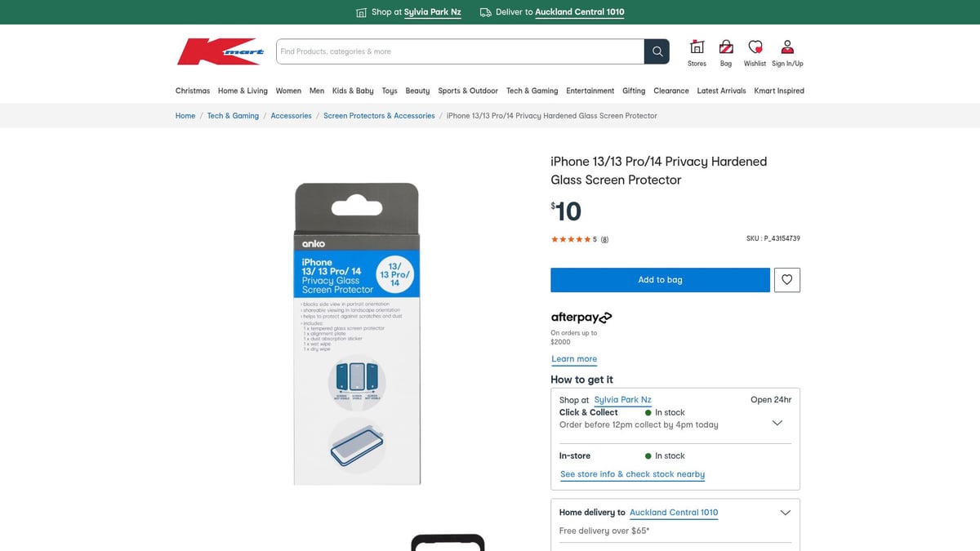Click the Screen Protectors & Accessories breadcrumb
The width and height of the screenshot is (980, 551).
point(379,115)
